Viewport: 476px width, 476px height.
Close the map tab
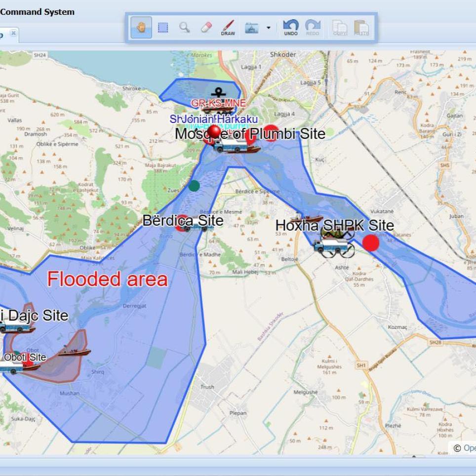(13, 34)
